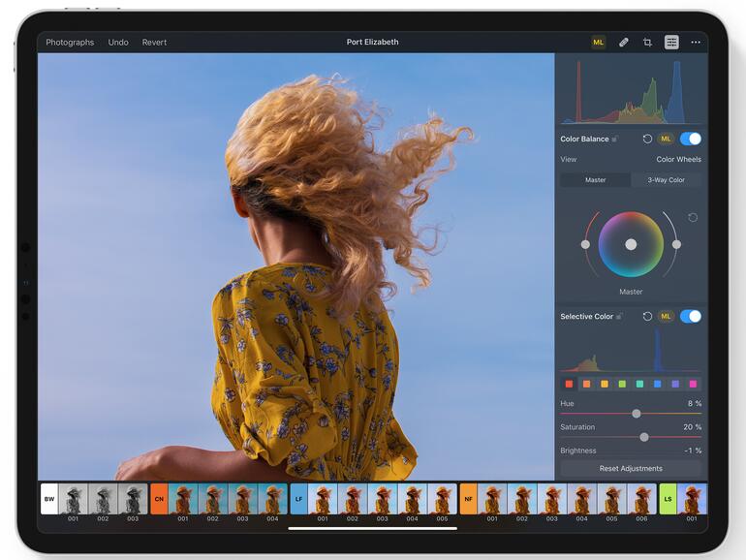Apply NF preset 004 thumbnail
Viewport: 746px width, 560px height.
(x=582, y=499)
